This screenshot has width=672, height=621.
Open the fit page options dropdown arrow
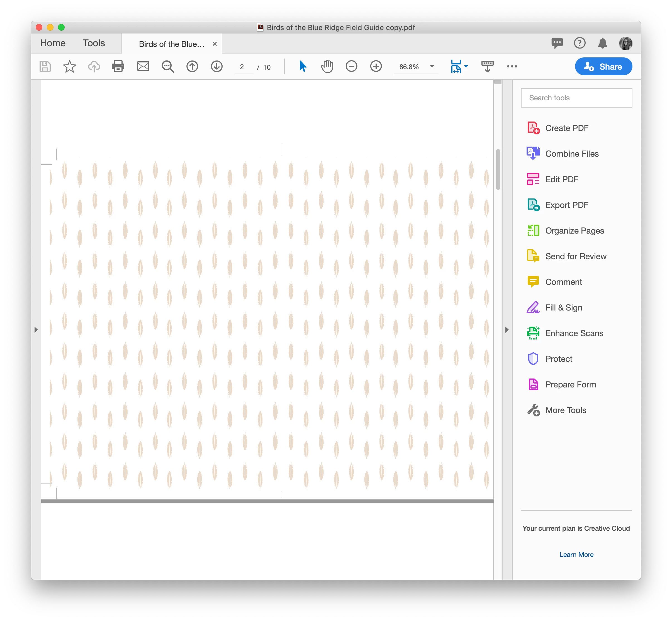coord(466,67)
